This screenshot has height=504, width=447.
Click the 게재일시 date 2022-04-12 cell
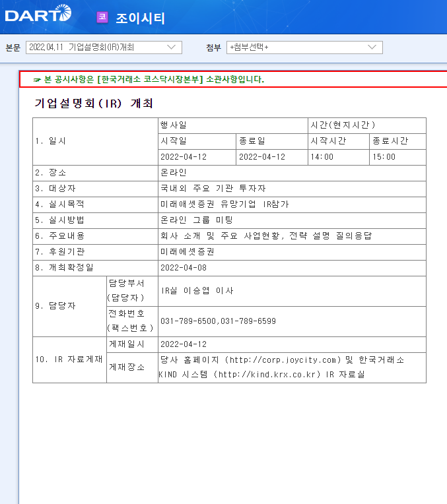click(292, 344)
